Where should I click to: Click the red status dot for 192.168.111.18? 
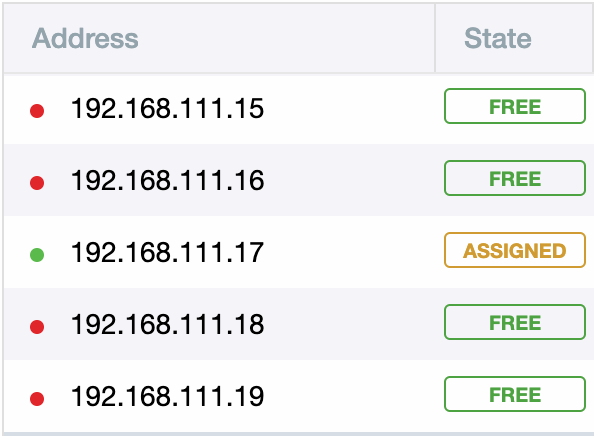(x=37, y=327)
